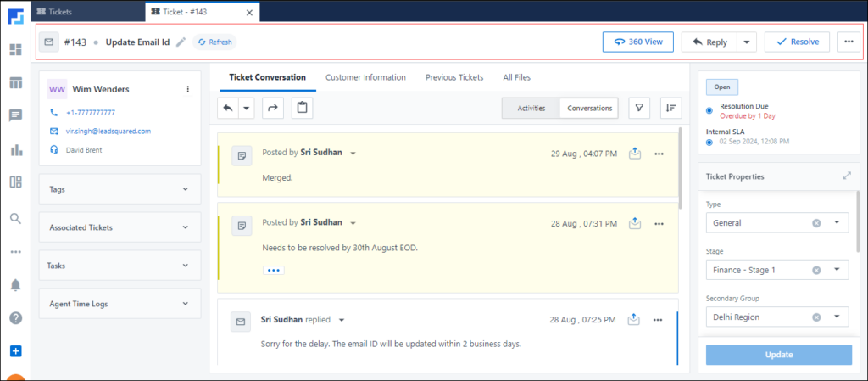
Task: Open the 360 View button
Action: point(637,42)
